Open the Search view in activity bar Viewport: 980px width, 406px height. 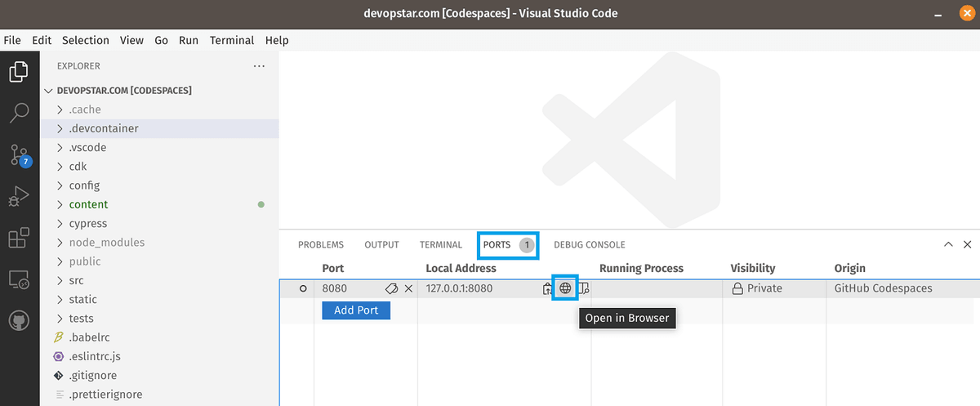[19, 113]
